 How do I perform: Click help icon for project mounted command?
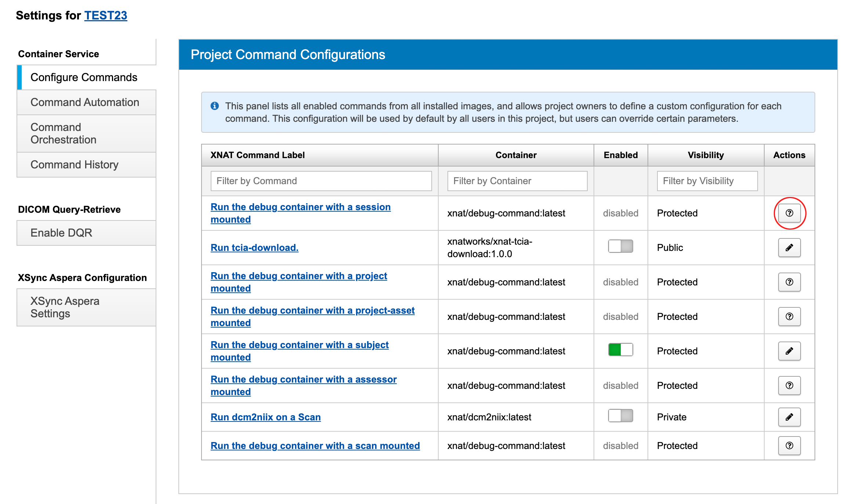coord(789,282)
